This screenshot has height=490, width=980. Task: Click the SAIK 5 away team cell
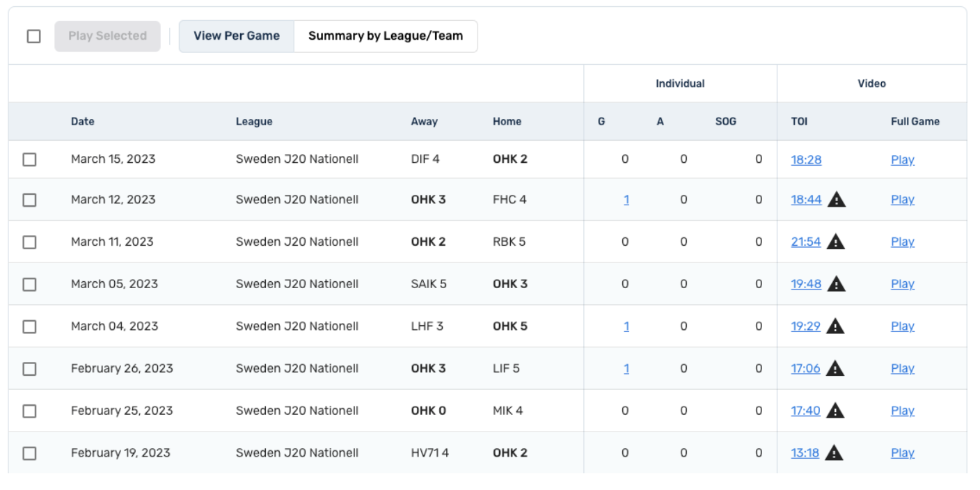tap(429, 284)
